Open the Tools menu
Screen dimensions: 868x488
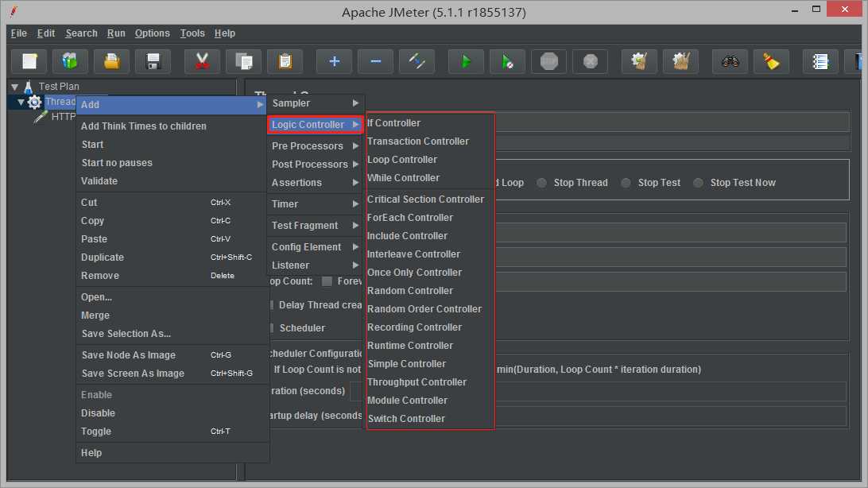192,33
